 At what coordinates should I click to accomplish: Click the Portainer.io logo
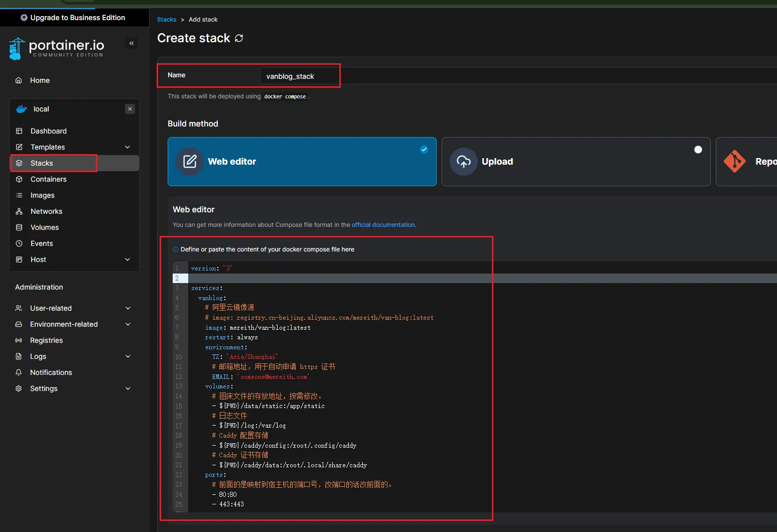[56, 48]
